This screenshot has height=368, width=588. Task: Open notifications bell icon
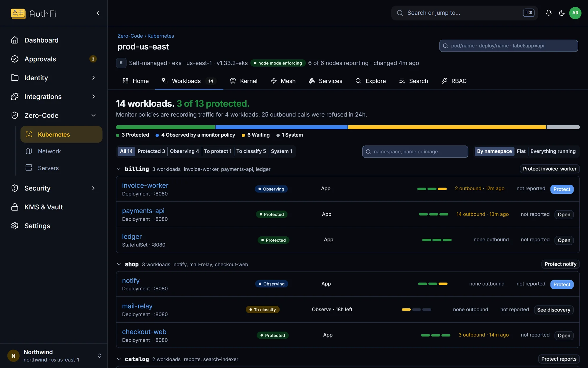pyautogui.click(x=549, y=13)
